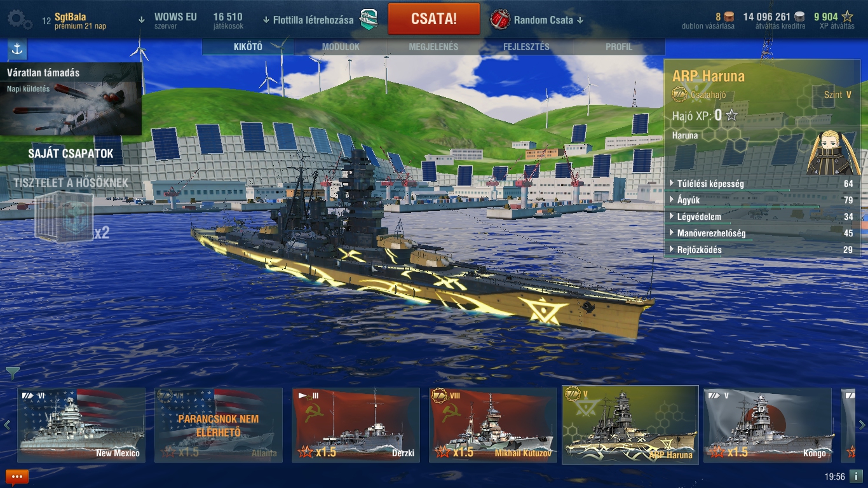Open the Váratlan támadás daily mission
868x488 pixels.
pos(71,99)
